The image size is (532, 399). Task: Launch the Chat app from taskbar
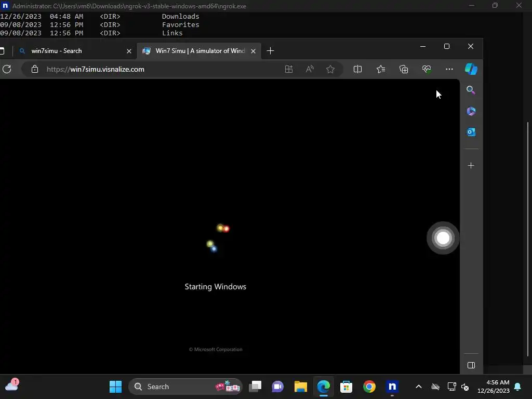pyautogui.click(x=277, y=387)
